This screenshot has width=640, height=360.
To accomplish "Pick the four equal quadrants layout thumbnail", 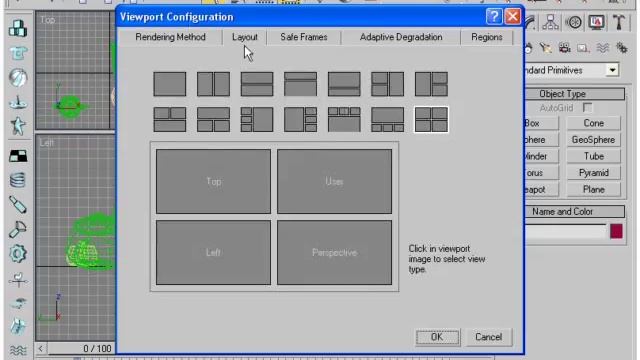I will coord(431,120).
